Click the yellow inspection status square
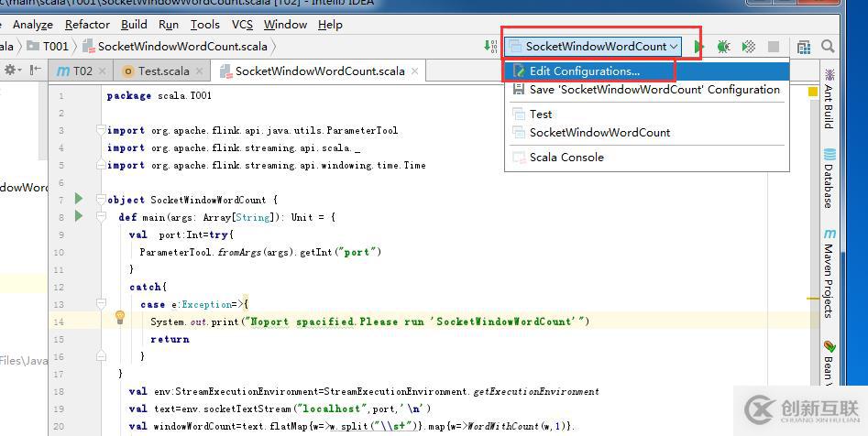Image resolution: width=868 pixels, height=436 pixels. click(813, 92)
